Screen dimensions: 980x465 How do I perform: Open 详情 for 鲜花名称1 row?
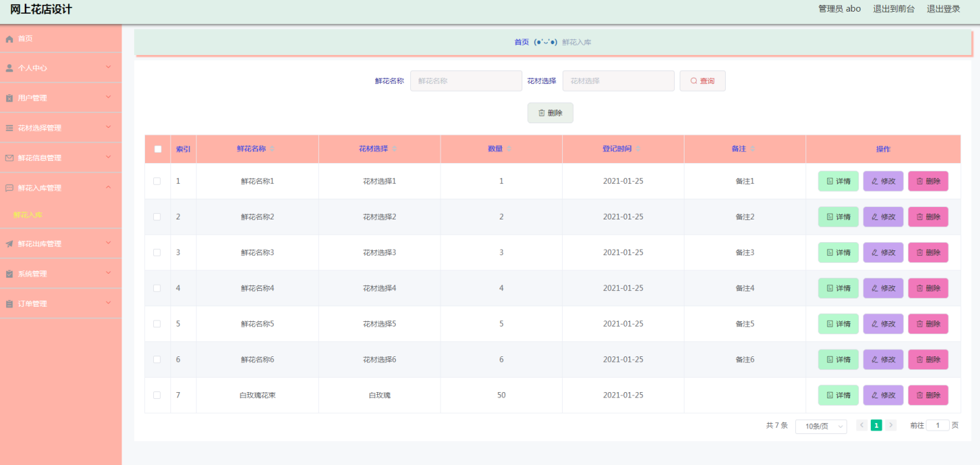838,181
